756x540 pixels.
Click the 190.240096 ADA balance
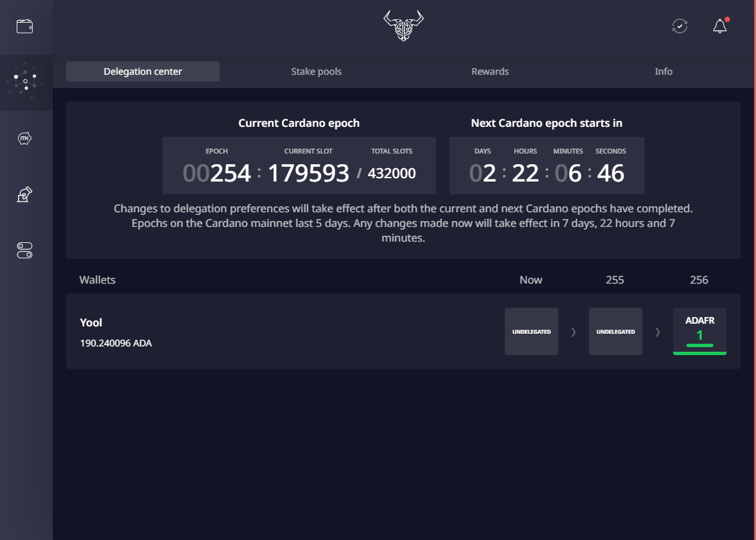116,343
